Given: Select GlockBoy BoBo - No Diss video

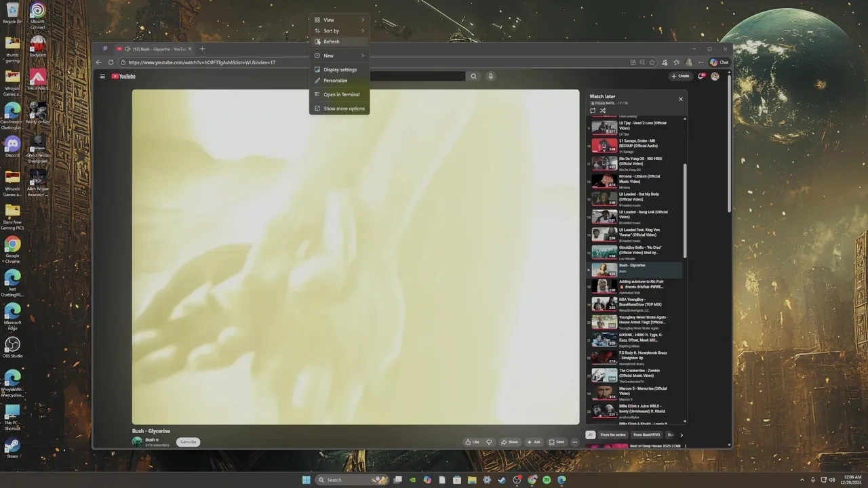Looking at the screenshot, I should coord(635,252).
